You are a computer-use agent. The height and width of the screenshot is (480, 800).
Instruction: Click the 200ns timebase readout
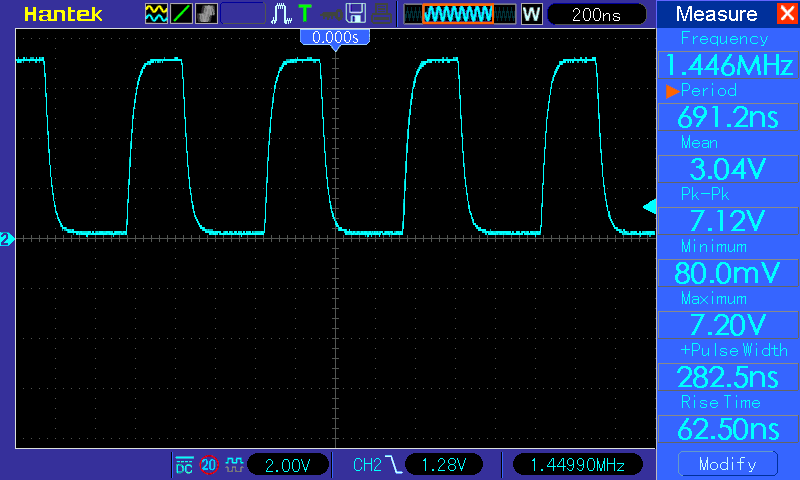pyautogui.click(x=596, y=14)
